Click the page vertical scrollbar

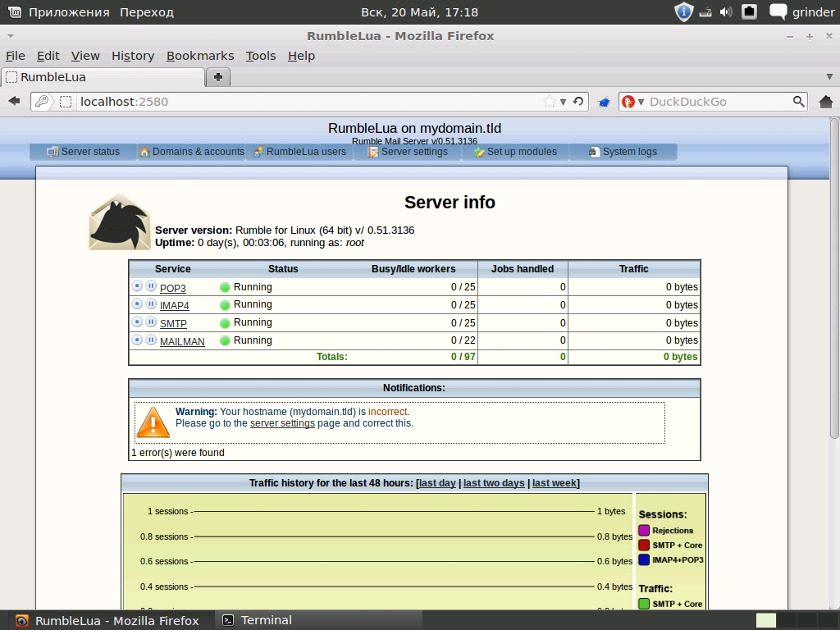[834, 279]
